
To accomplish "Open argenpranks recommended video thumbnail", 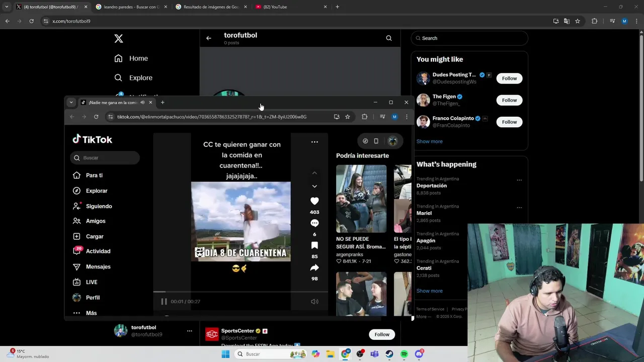I will (361, 199).
